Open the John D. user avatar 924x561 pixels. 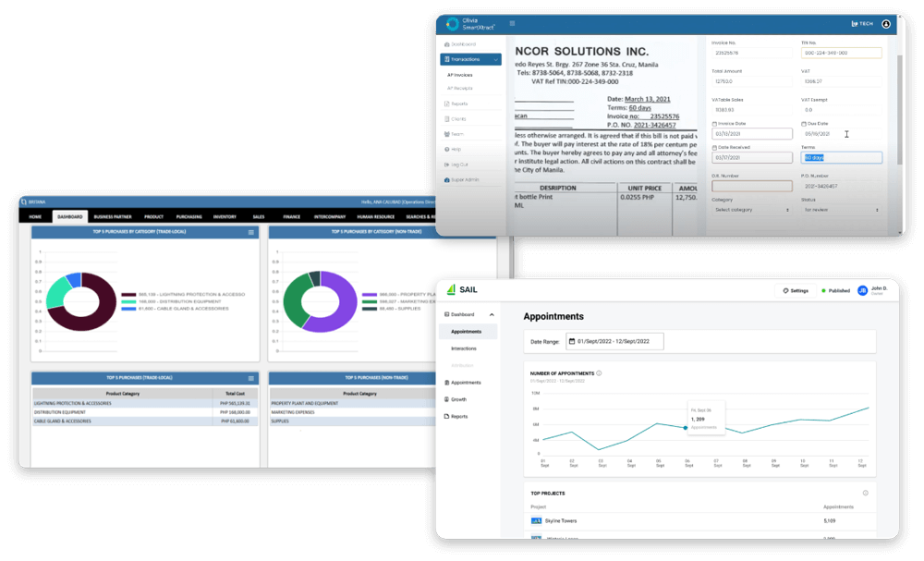862,290
